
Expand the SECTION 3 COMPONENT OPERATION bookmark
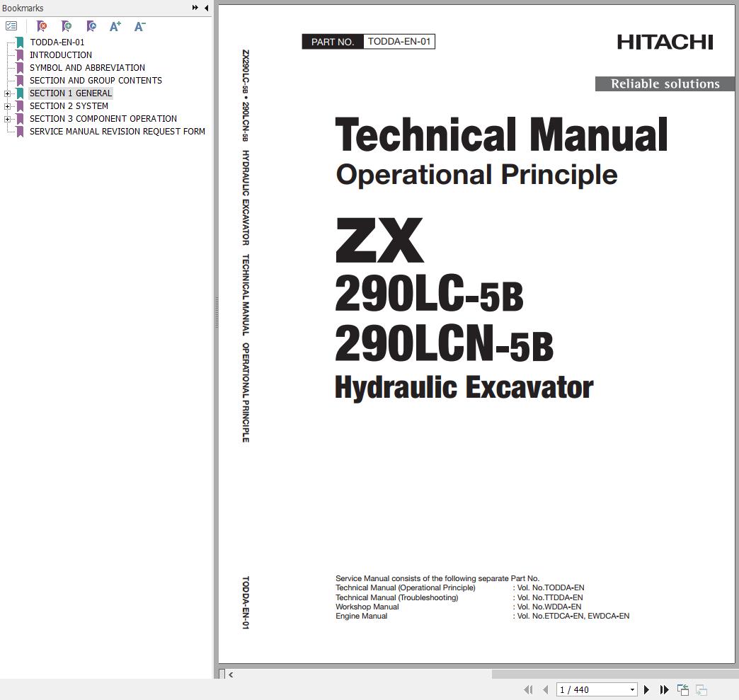click(7, 119)
